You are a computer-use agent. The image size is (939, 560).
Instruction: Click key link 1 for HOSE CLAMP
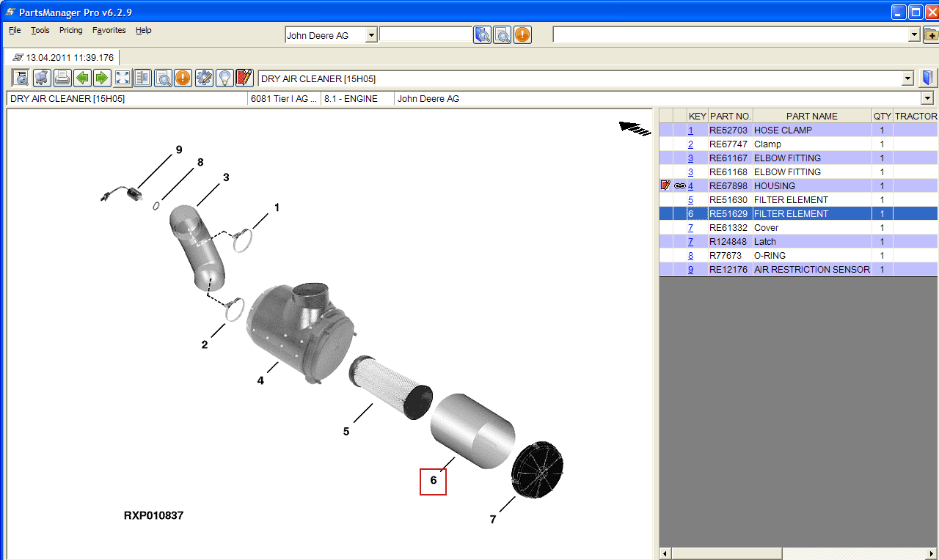point(690,130)
